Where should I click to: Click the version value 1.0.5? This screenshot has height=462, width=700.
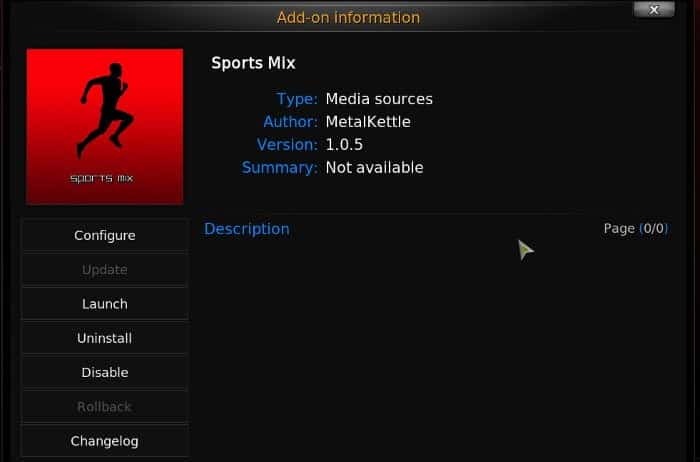tap(344, 145)
